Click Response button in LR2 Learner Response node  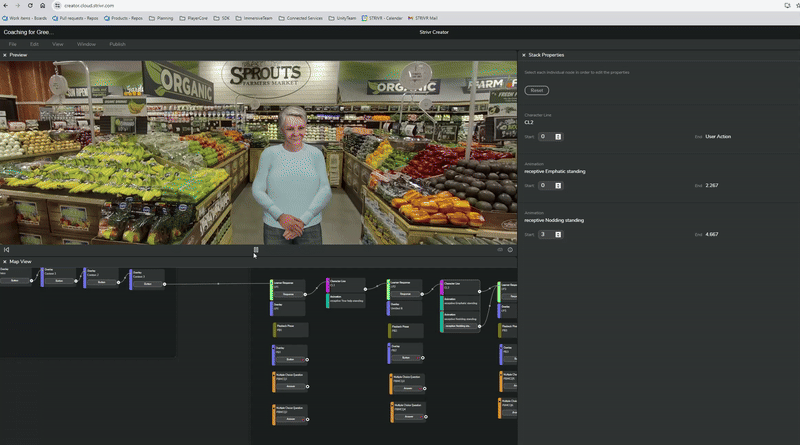tap(406, 294)
